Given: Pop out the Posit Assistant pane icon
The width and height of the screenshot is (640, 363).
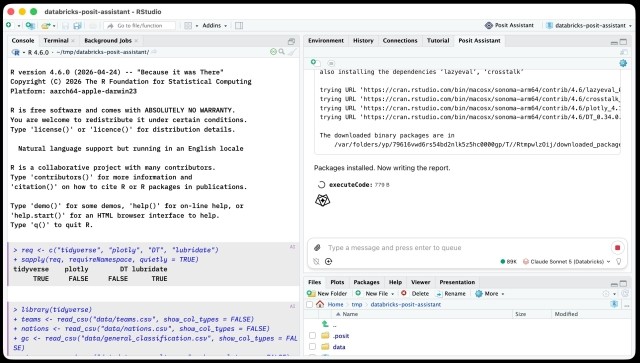Looking at the screenshot, I should coord(624,52).
